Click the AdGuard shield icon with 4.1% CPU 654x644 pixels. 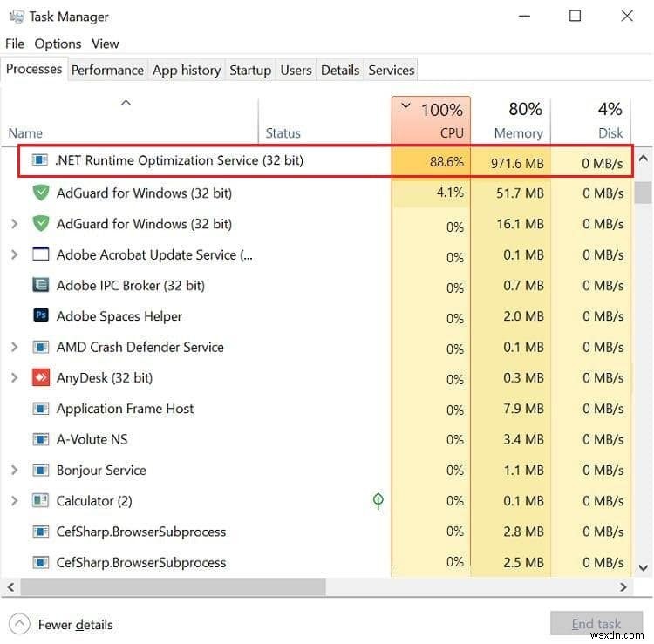click(41, 193)
